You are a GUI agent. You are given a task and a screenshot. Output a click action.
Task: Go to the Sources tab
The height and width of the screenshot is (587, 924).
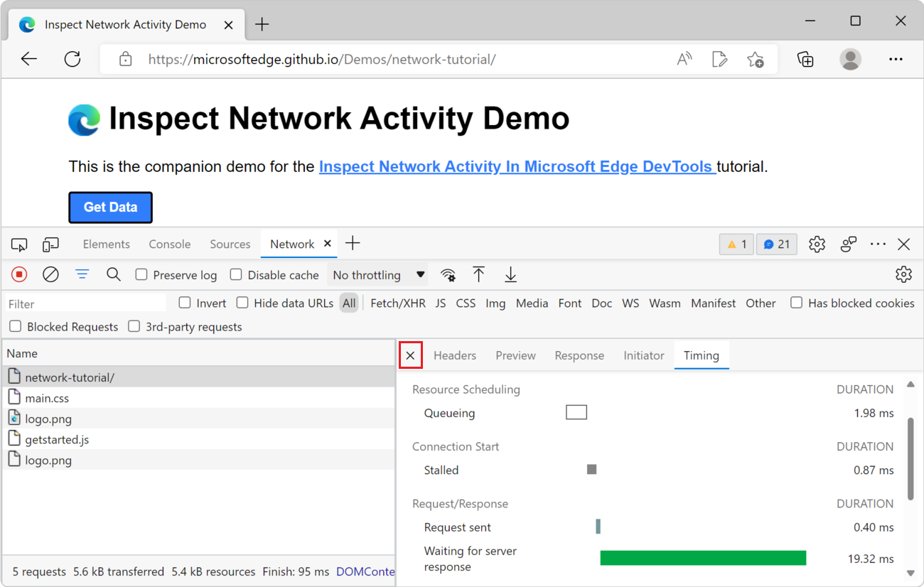[x=230, y=244]
